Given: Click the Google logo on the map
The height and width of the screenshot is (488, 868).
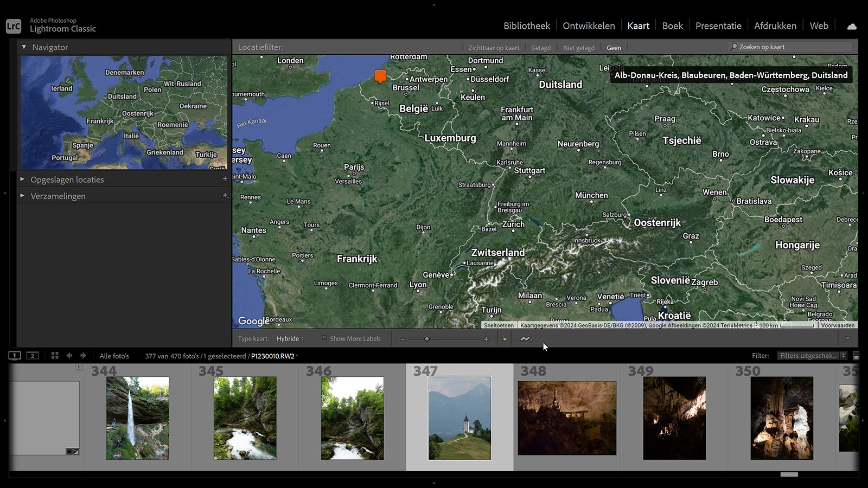Looking at the screenshot, I should tap(254, 321).
